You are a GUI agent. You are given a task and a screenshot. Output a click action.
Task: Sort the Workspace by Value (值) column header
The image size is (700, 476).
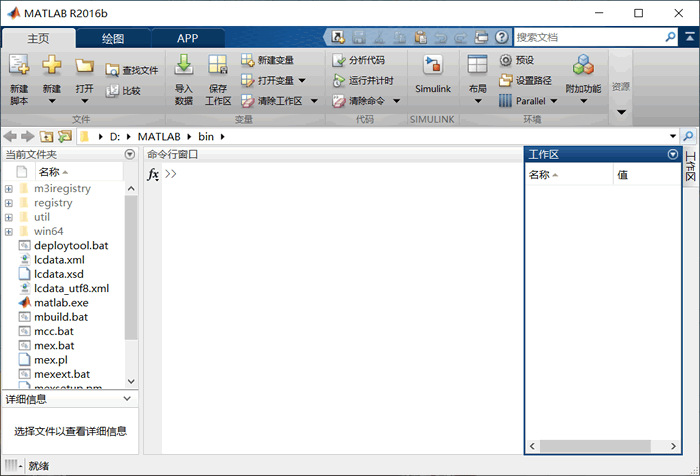(x=647, y=175)
